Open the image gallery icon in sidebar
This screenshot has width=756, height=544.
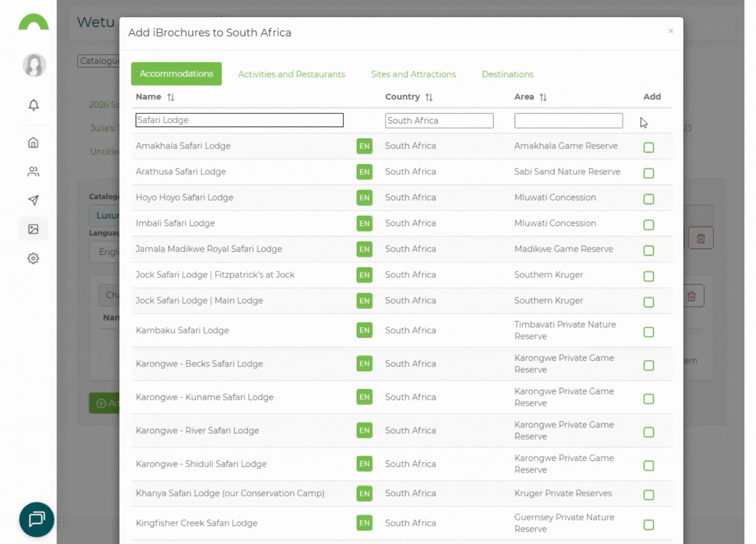pos(33,229)
